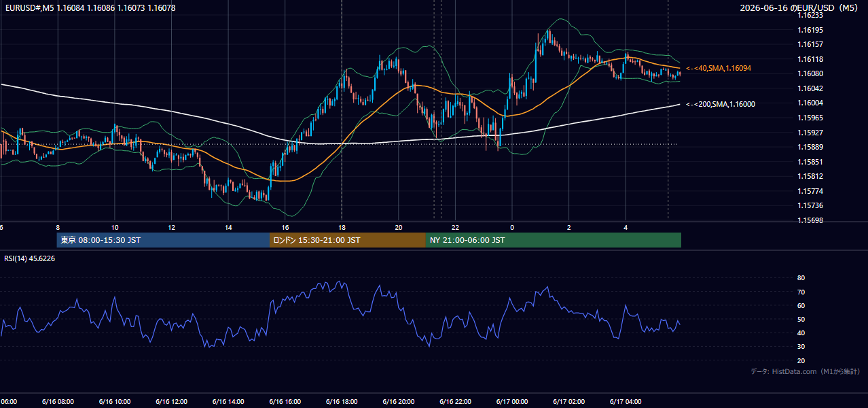868x408 pixels.
Task: Click the 6/16 20:00 date label
Action: 399,401
